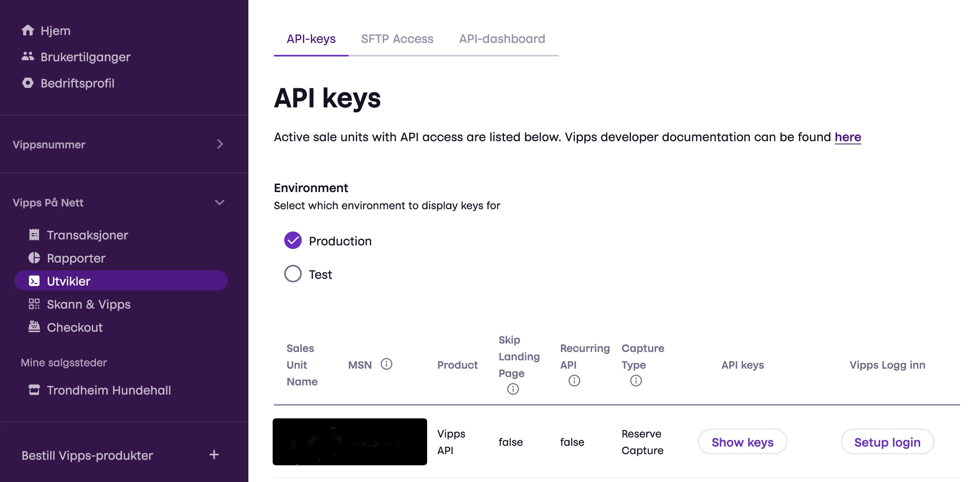Click the plus icon beside Bestill Vipps-produkter

(214, 455)
